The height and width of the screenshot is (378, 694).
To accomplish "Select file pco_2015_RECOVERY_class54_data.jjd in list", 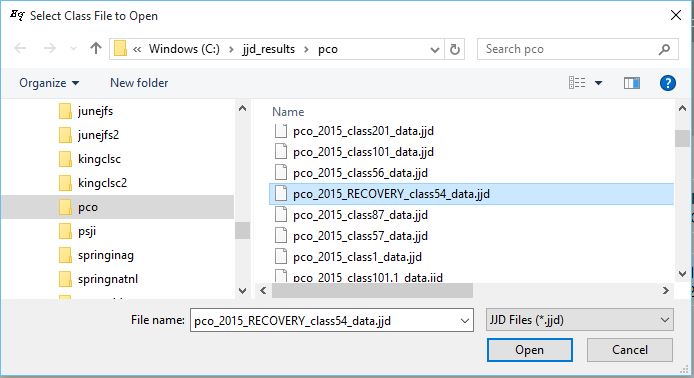I will [x=471, y=194].
